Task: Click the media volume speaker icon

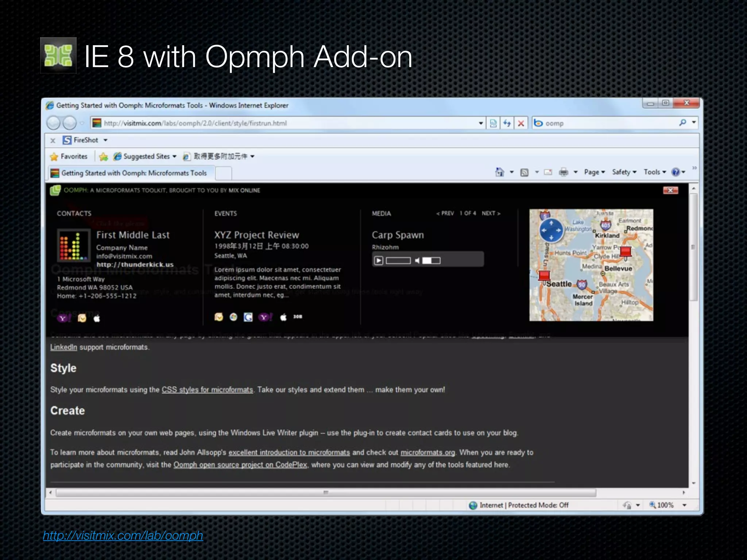Action: (417, 260)
